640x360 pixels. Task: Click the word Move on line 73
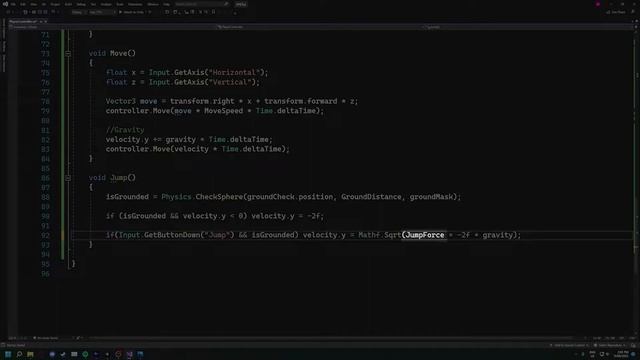coord(118,53)
